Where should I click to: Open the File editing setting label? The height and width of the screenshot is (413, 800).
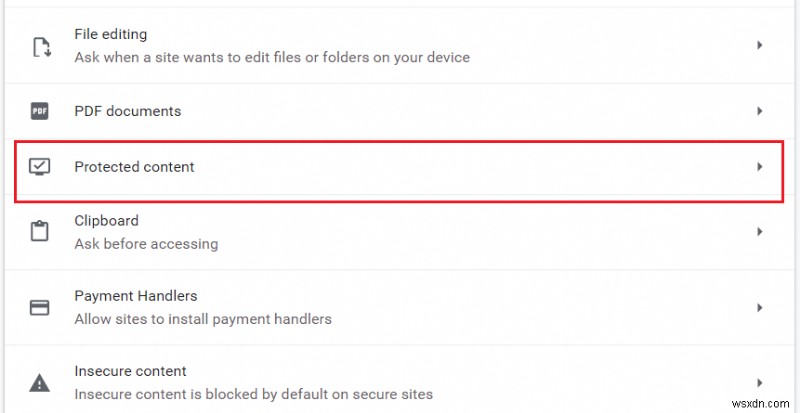point(110,35)
